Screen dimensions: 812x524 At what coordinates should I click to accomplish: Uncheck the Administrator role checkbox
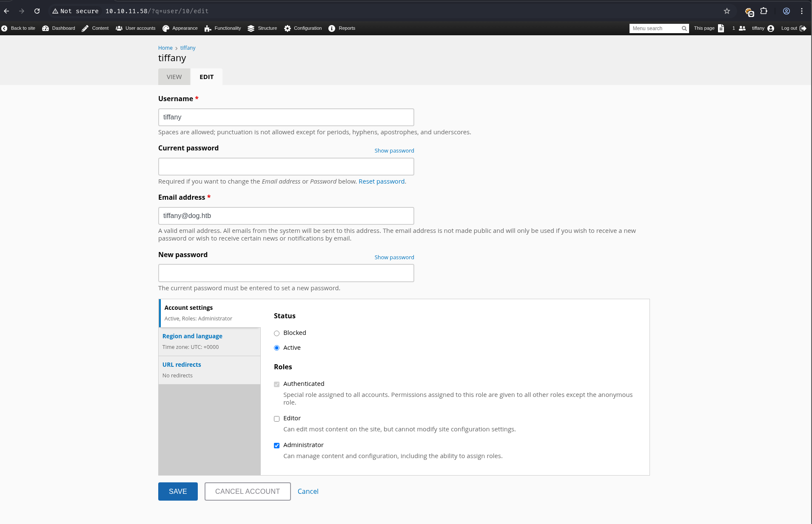276,445
